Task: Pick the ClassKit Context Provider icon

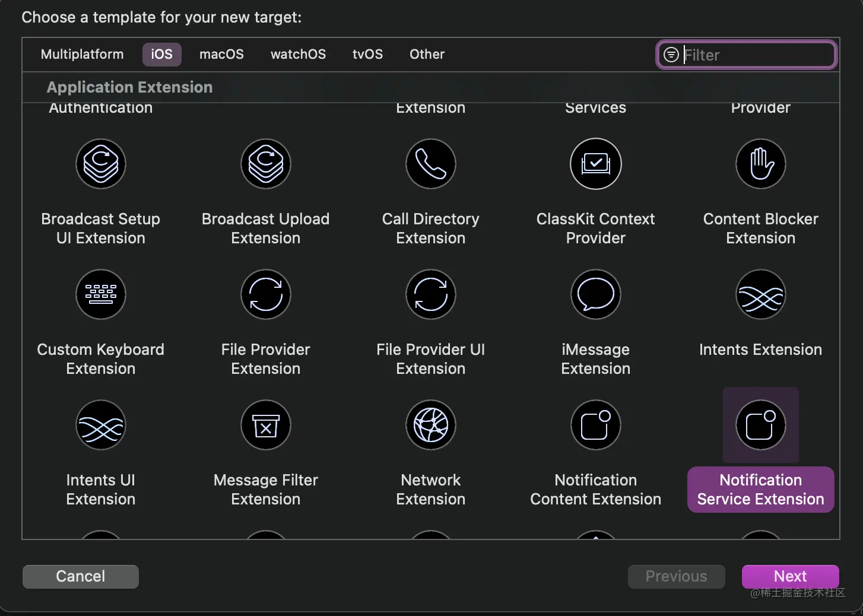Action: pyautogui.click(x=596, y=164)
